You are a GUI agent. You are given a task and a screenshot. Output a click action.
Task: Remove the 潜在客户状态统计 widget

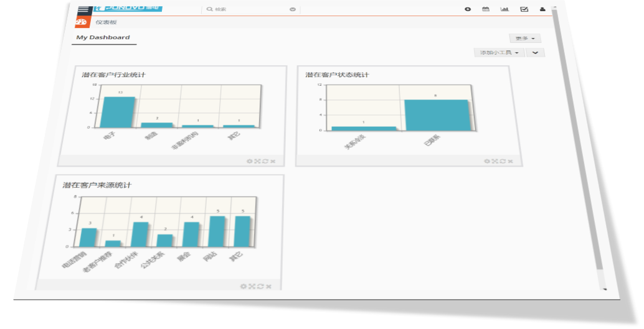pyautogui.click(x=510, y=162)
